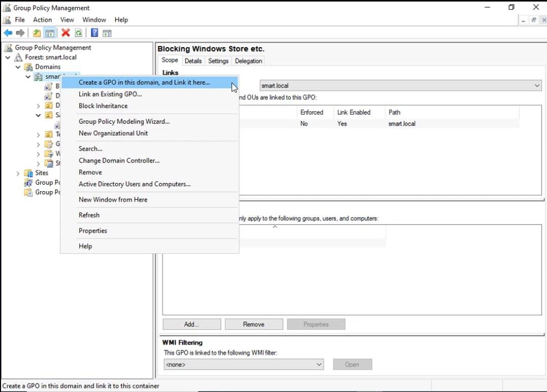Image resolution: width=547 pixels, height=392 pixels.
Task: Choose Link an Existing GPO
Action: click(150, 94)
